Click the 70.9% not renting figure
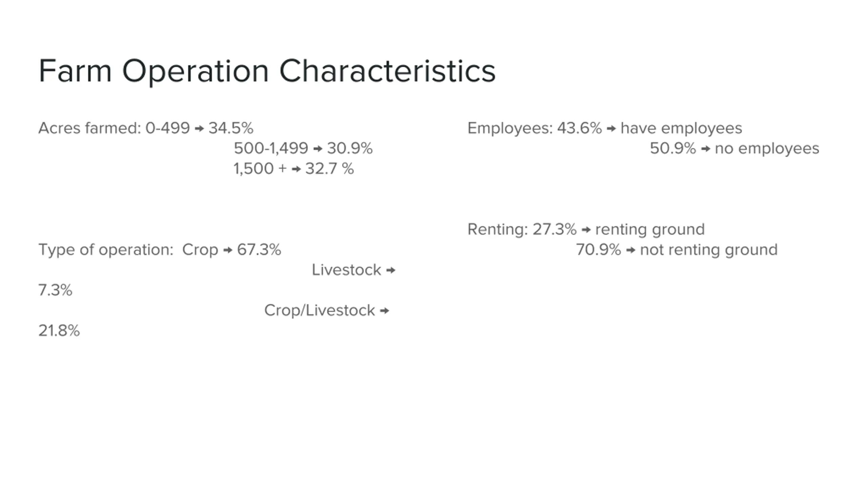 [598, 250]
